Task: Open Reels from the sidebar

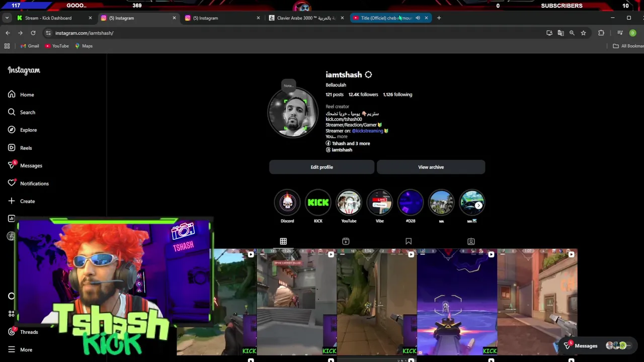Action: (x=20, y=148)
